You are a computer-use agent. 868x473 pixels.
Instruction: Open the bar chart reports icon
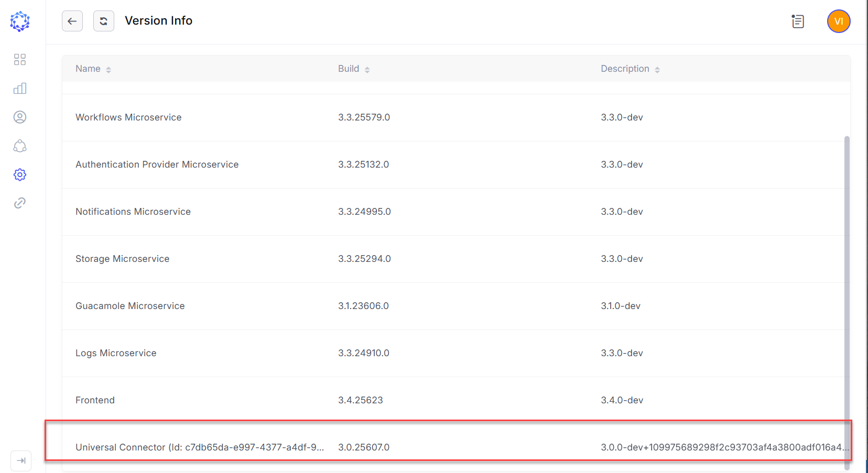[20, 89]
